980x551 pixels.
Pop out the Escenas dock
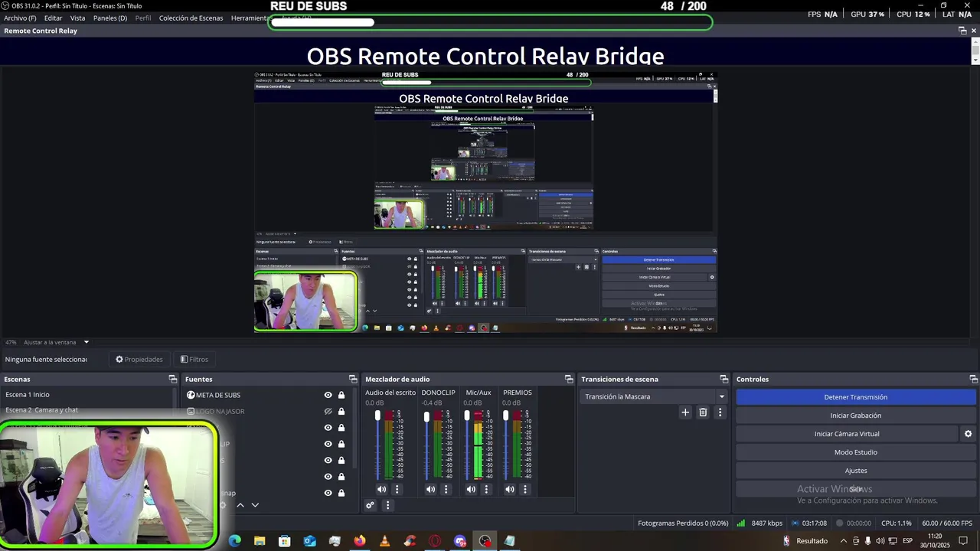(172, 379)
